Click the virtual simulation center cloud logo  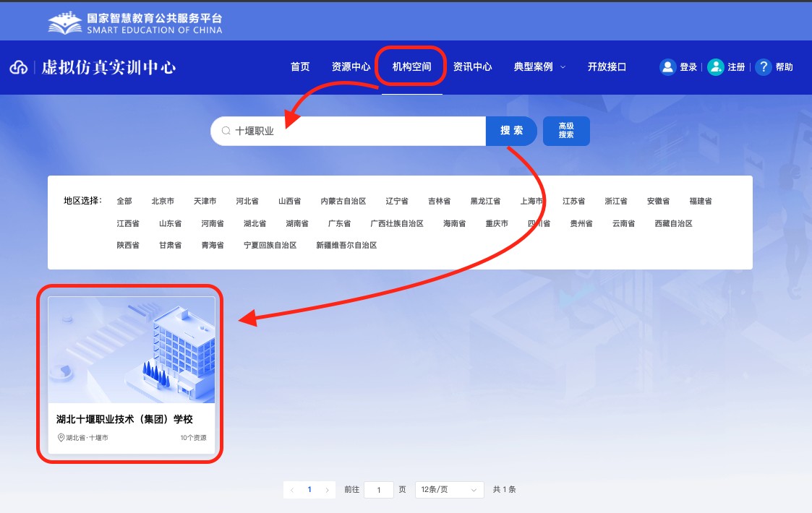coord(18,68)
